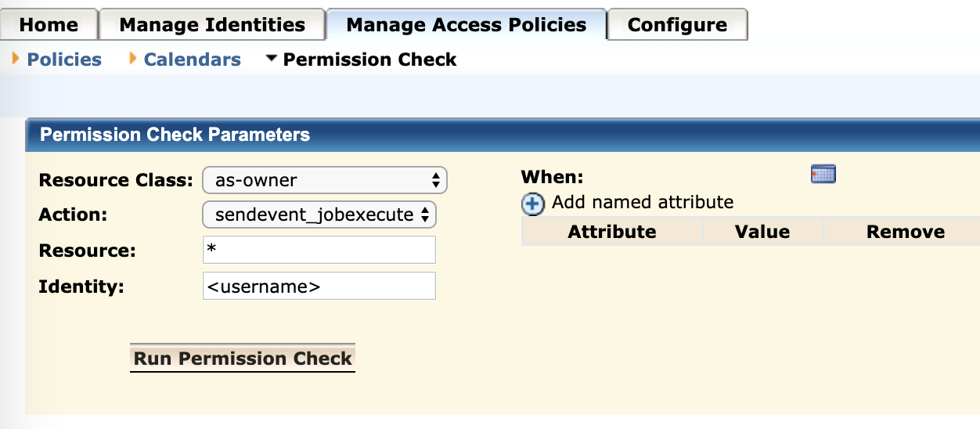Open the Resource Class as-owner dropdown
Viewport: 980px width, 429px height.
point(325,180)
